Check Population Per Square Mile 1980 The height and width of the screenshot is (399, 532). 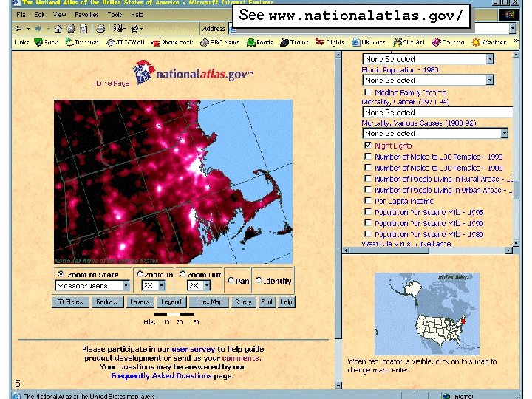(x=368, y=233)
